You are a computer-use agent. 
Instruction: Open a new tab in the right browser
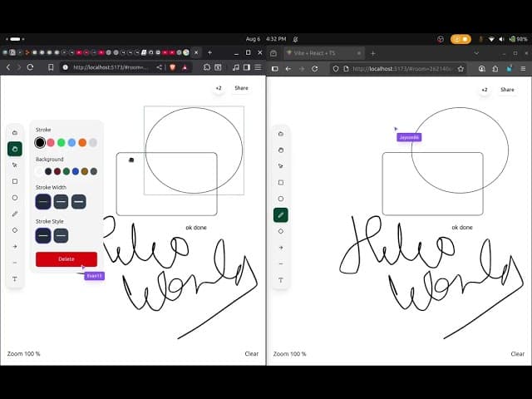373,53
